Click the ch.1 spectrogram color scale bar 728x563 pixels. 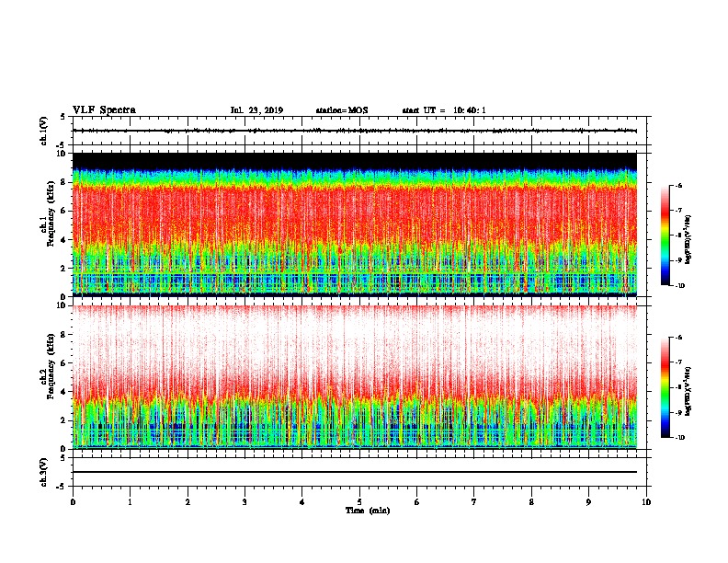point(665,236)
